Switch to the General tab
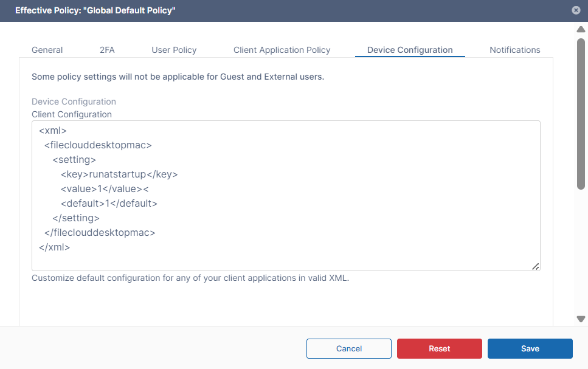The image size is (588, 369). click(47, 50)
